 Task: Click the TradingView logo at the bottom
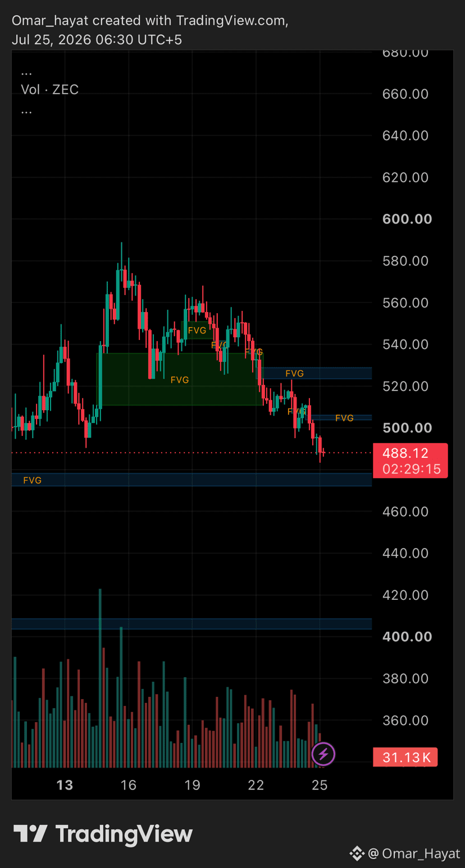[103, 834]
